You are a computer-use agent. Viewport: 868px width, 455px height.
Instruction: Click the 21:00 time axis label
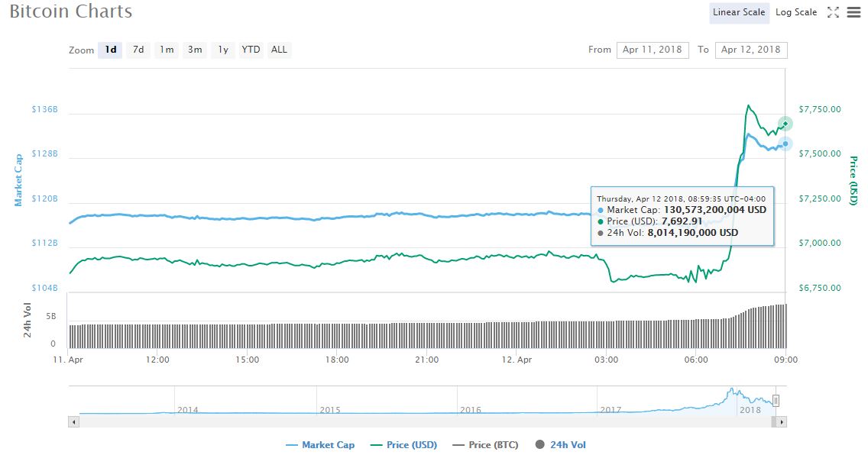(x=426, y=360)
